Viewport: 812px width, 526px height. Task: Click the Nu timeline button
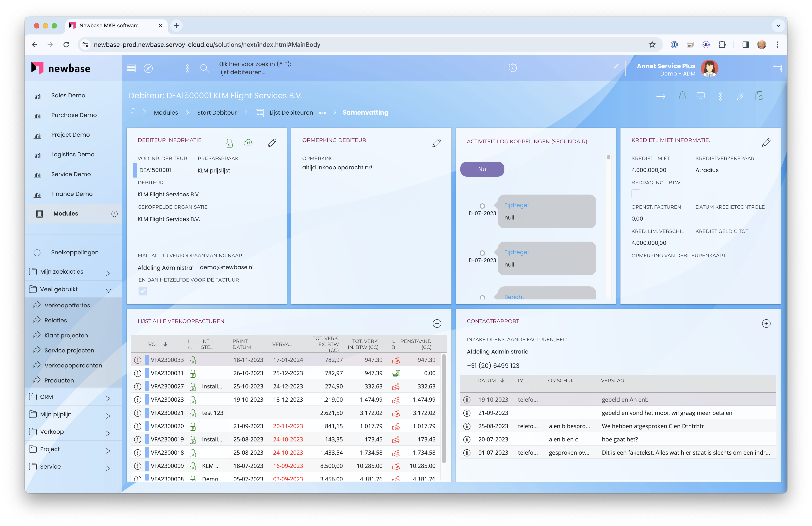[x=482, y=169]
